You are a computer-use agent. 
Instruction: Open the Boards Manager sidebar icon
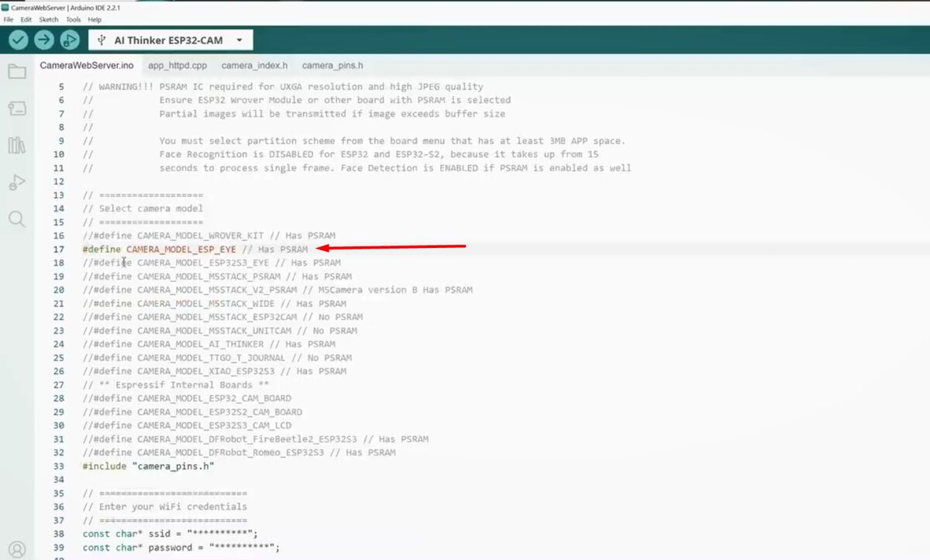click(16, 108)
